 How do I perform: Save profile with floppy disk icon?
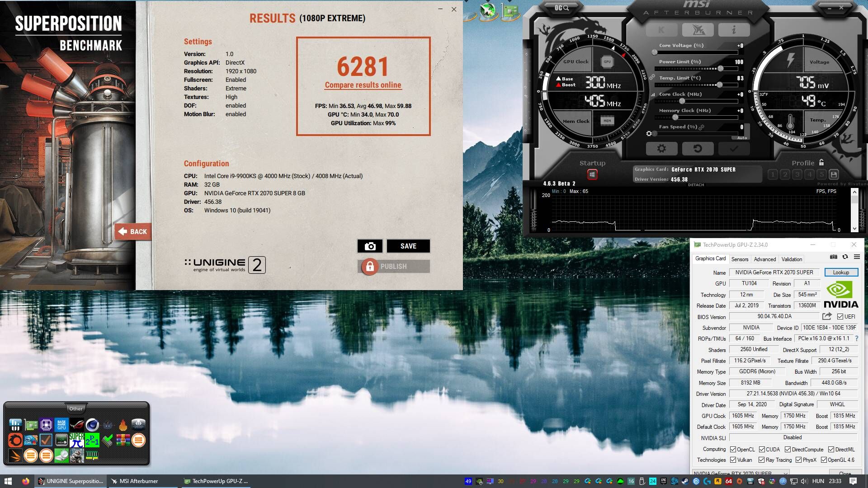pyautogui.click(x=834, y=174)
